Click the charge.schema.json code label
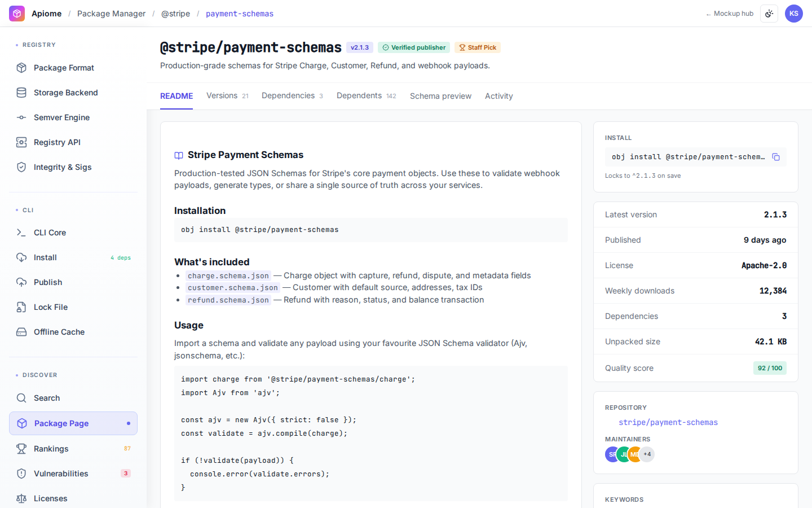 click(228, 276)
